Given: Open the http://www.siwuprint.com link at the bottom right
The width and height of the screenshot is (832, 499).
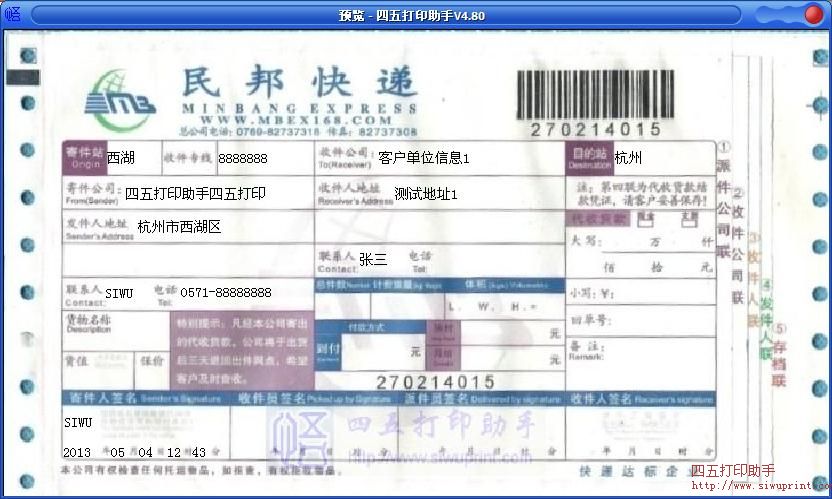Looking at the screenshot, I should 761,485.
